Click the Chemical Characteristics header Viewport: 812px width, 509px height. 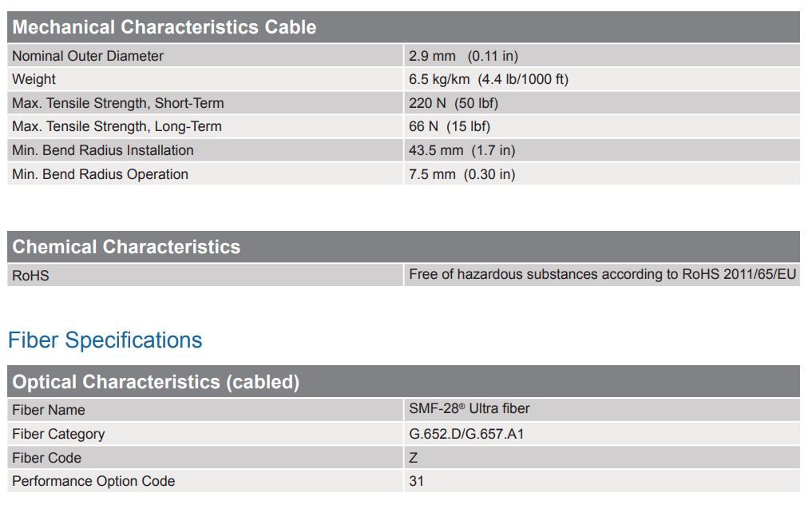(126, 247)
